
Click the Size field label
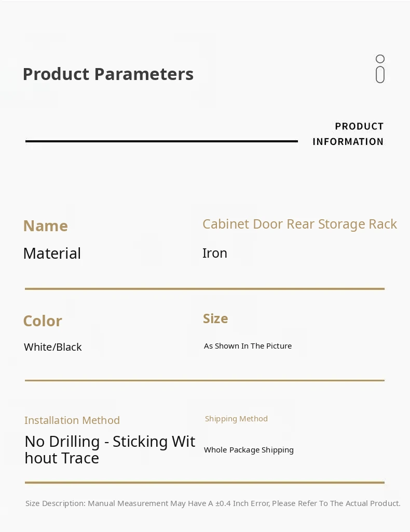pyautogui.click(x=215, y=318)
